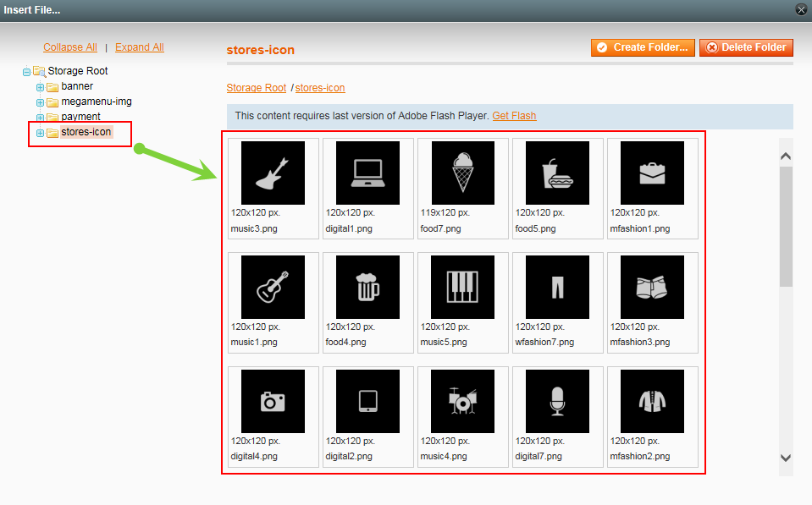Select the music4.png drum kit image
This screenshot has width=812, height=505.
pos(462,401)
